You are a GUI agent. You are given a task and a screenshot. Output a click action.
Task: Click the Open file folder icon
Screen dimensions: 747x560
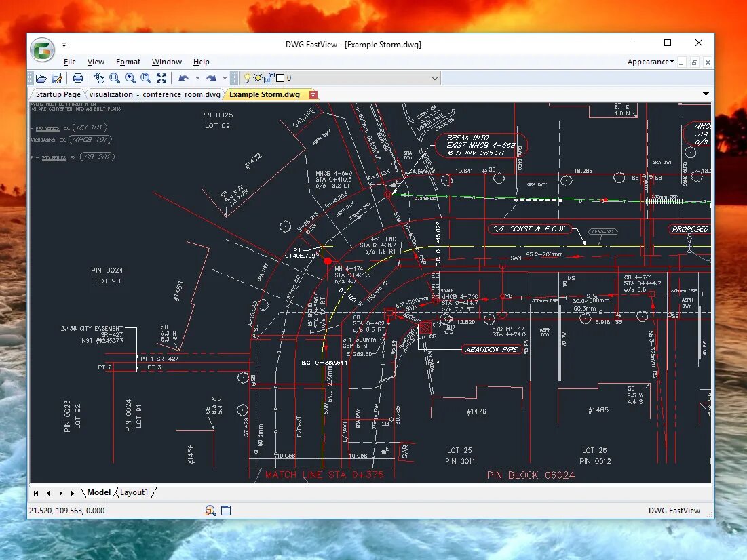click(x=41, y=78)
